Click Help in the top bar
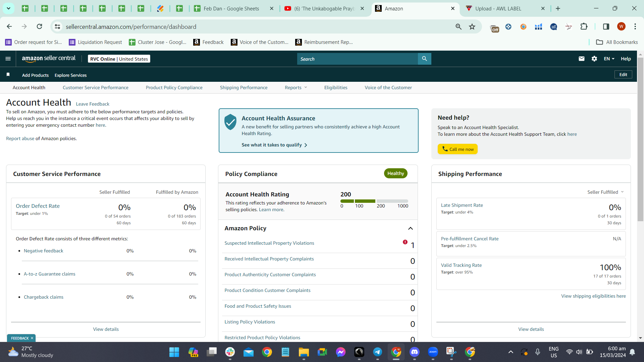This screenshot has height=362, width=644. (x=626, y=59)
